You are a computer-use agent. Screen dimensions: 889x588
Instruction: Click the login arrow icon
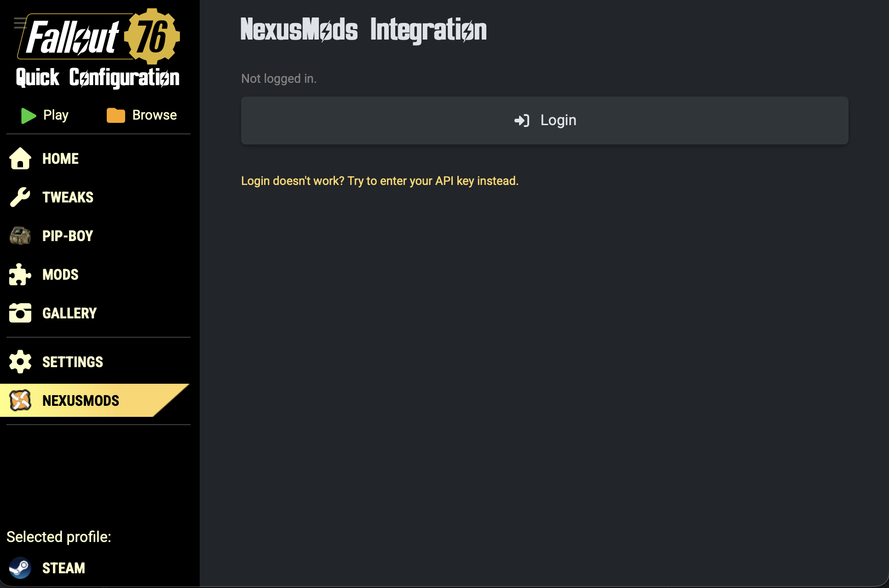click(522, 121)
